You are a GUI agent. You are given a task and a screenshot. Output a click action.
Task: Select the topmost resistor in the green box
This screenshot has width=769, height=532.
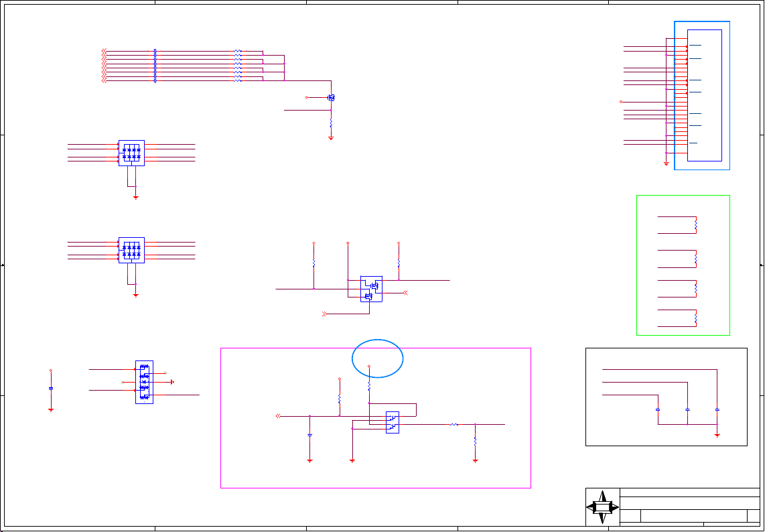pyautogui.click(x=696, y=225)
